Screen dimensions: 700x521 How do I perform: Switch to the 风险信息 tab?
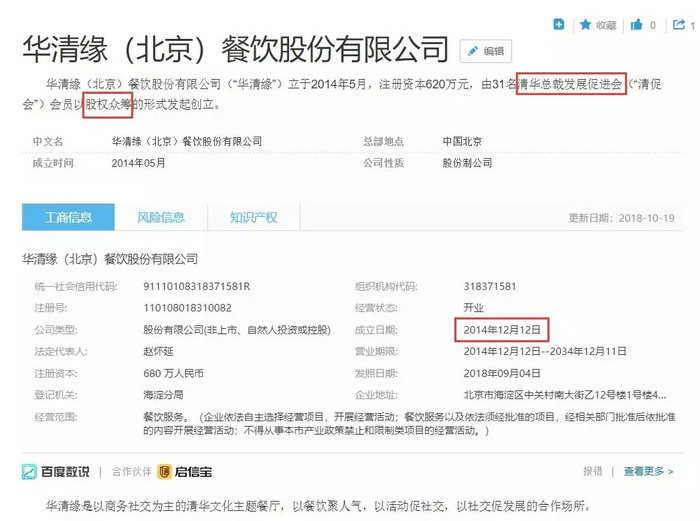tap(161, 217)
